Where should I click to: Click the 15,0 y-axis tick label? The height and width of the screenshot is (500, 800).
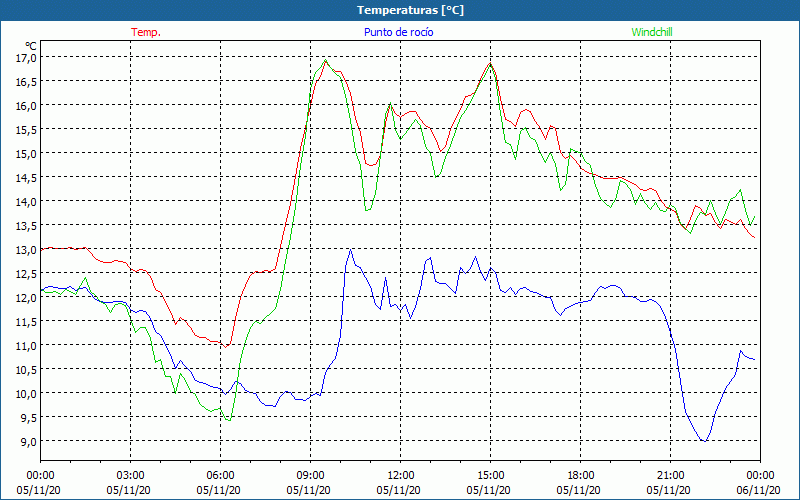click(26, 153)
